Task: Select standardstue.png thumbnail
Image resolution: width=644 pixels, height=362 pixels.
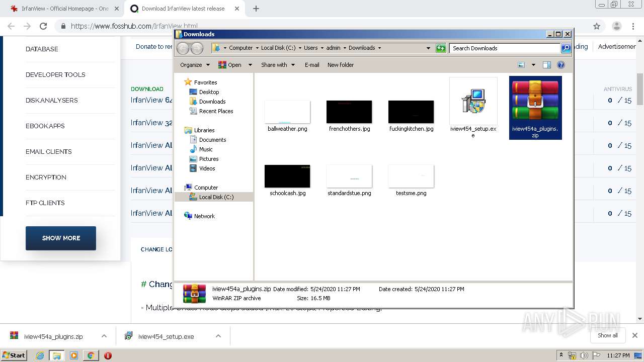Action: 349,176
